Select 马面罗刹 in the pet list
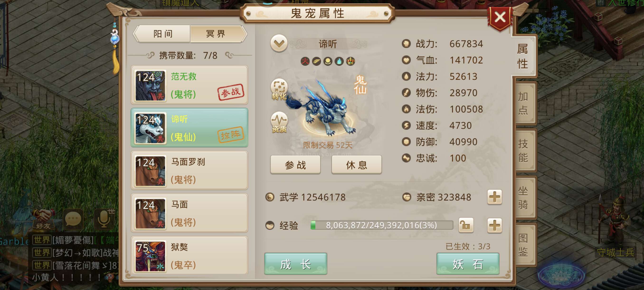The width and height of the screenshot is (644, 290). coord(189,170)
